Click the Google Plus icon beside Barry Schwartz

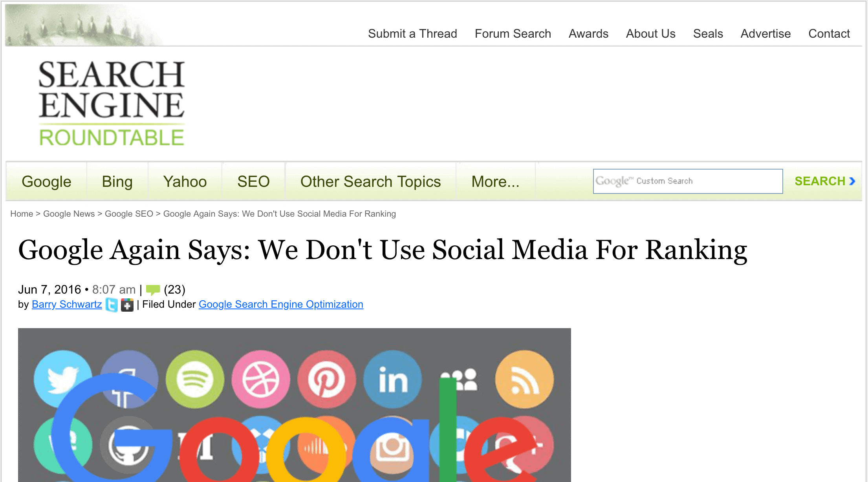click(127, 305)
